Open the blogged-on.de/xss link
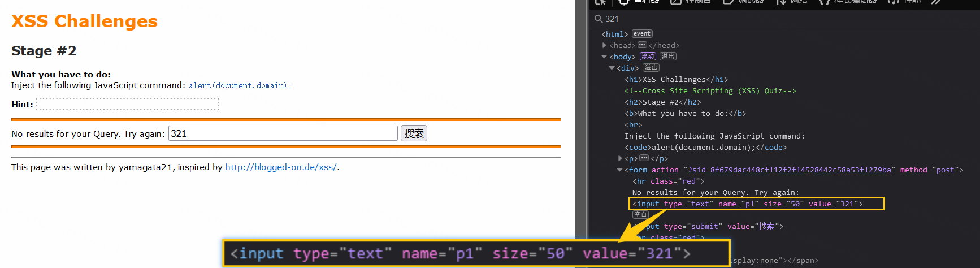Screen dimensions: 980x268 click(x=281, y=167)
